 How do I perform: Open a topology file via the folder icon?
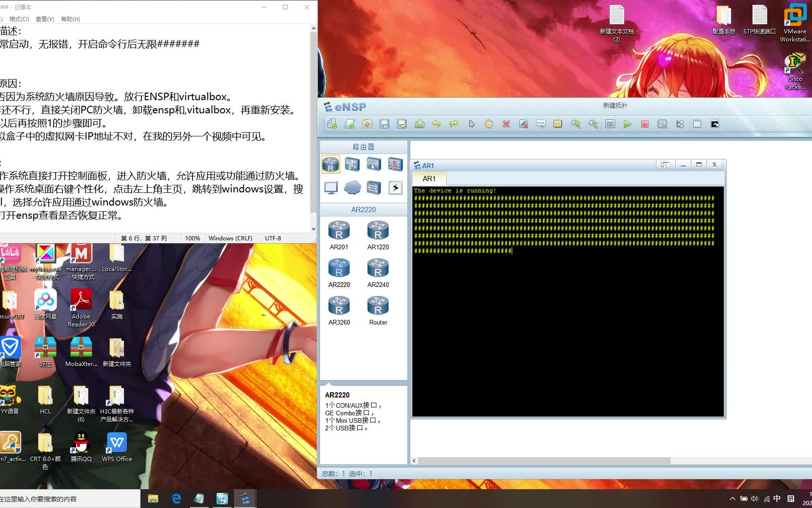tap(367, 124)
